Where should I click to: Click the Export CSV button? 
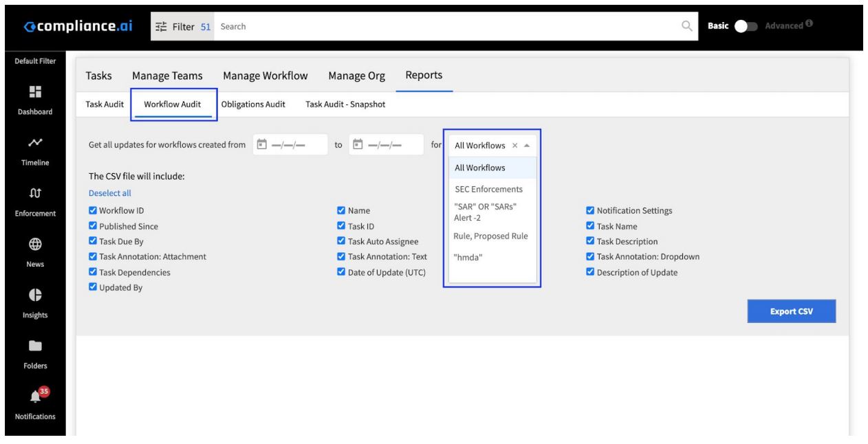point(792,311)
